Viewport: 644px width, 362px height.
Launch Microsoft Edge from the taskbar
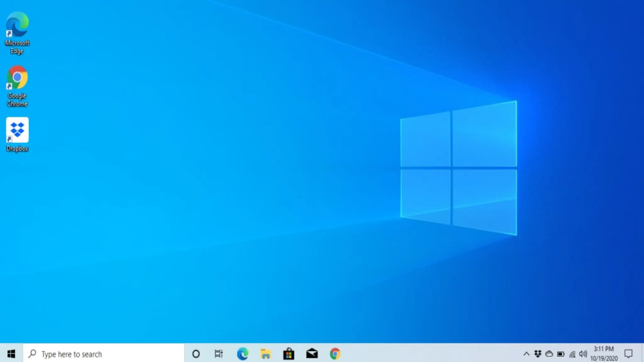coord(242,354)
